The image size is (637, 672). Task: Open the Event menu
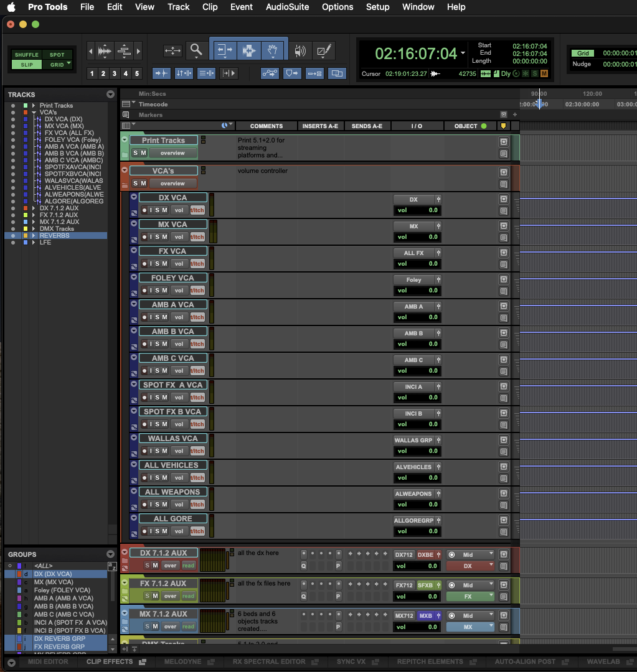[242, 7]
